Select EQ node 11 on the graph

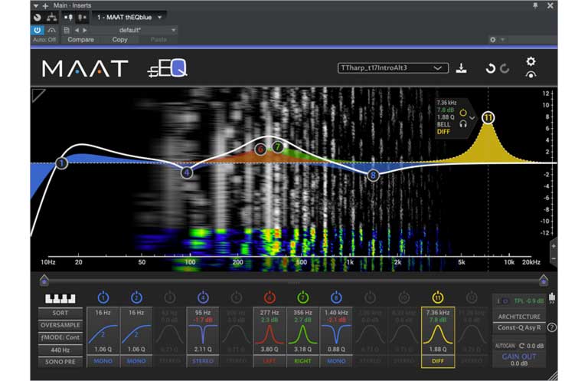488,118
